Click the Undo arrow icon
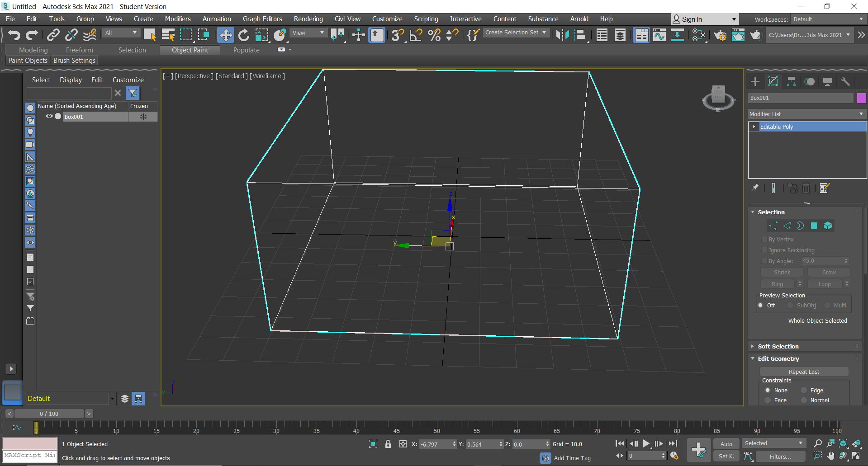This screenshot has height=466, width=868. coord(14,35)
